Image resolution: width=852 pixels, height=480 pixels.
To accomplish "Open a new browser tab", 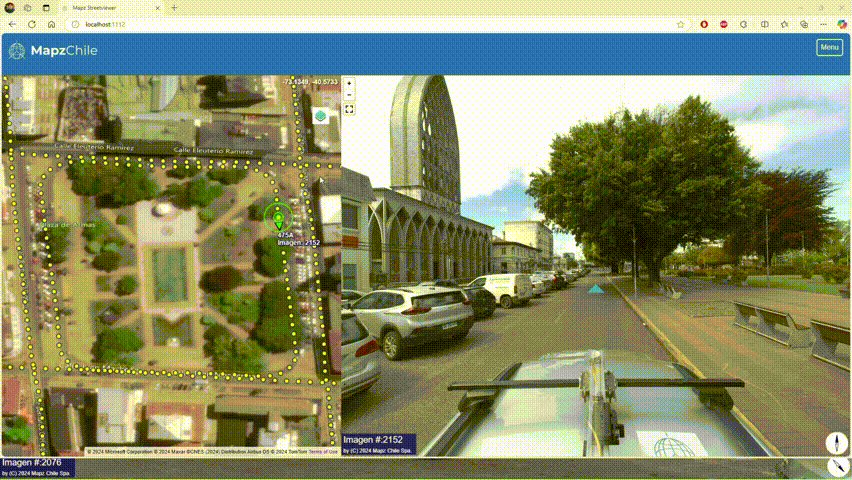I will point(172,7).
